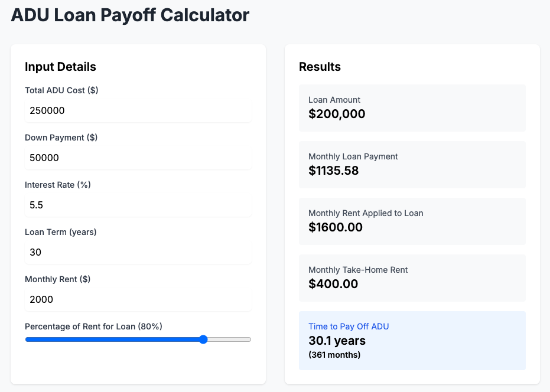
Task: Click the Monthly Take-Home Rent card
Action: (x=412, y=278)
